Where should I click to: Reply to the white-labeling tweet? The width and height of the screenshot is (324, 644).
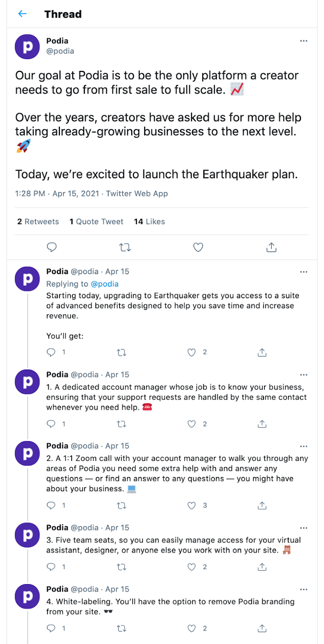click(x=51, y=628)
